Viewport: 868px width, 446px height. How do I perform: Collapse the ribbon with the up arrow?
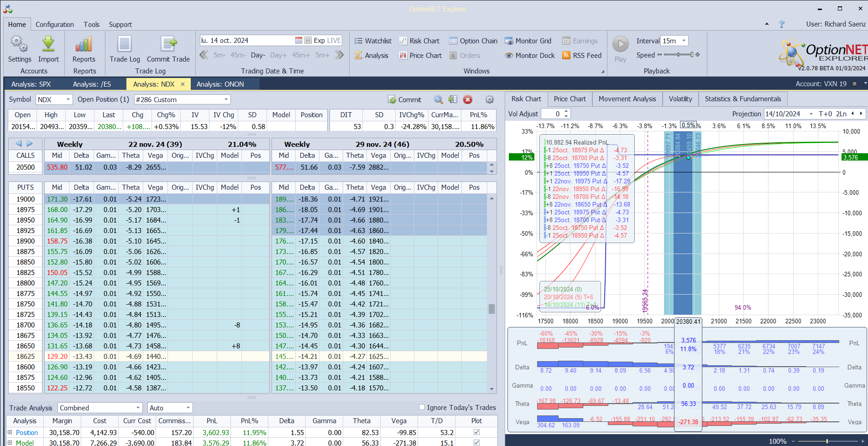click(x=767, y=24)
